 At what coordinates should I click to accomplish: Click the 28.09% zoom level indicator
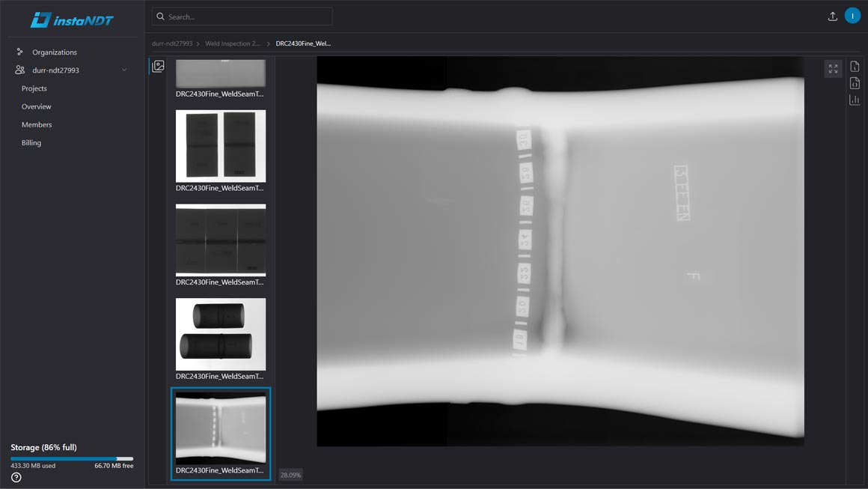(290, 475)
